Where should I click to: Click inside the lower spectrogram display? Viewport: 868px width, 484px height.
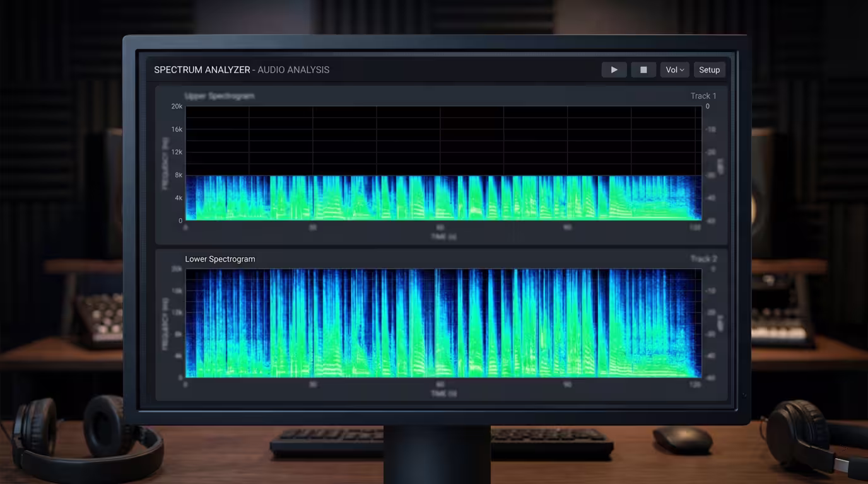(x=443, y=323)
